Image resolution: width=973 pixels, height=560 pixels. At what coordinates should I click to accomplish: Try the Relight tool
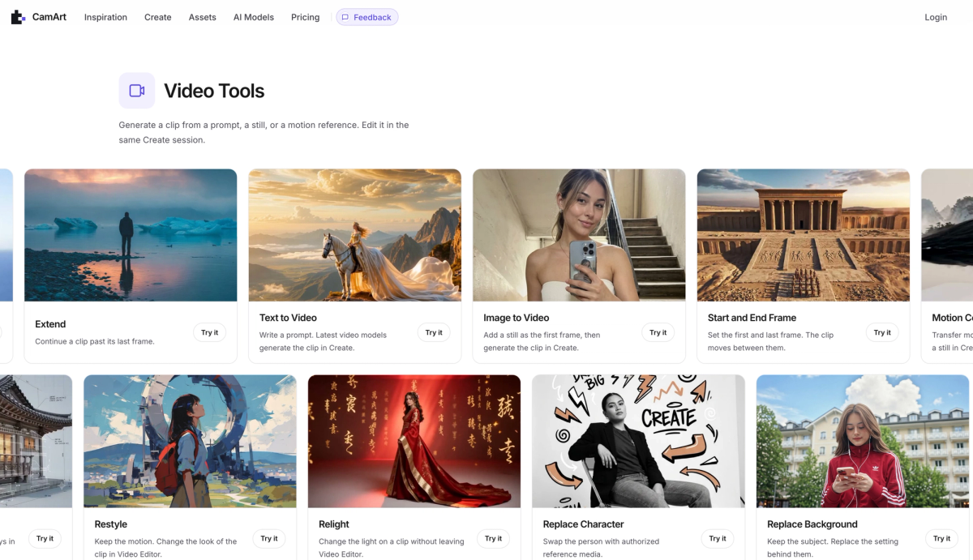tap(493, 538)
